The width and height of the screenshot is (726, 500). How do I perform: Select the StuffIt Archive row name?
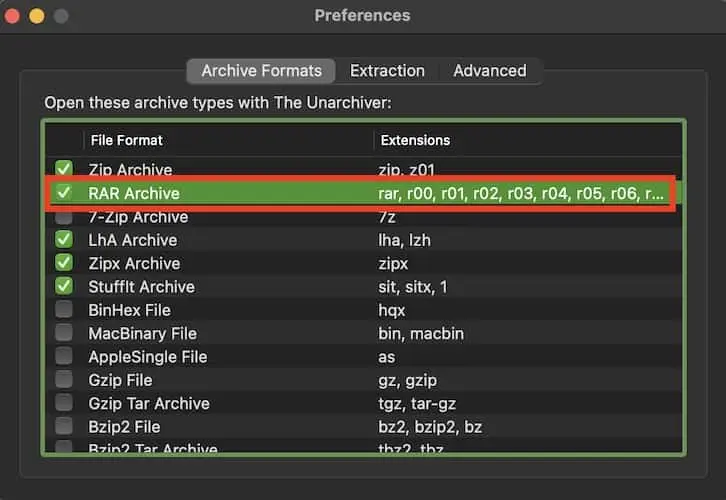(x=141, y=287)
